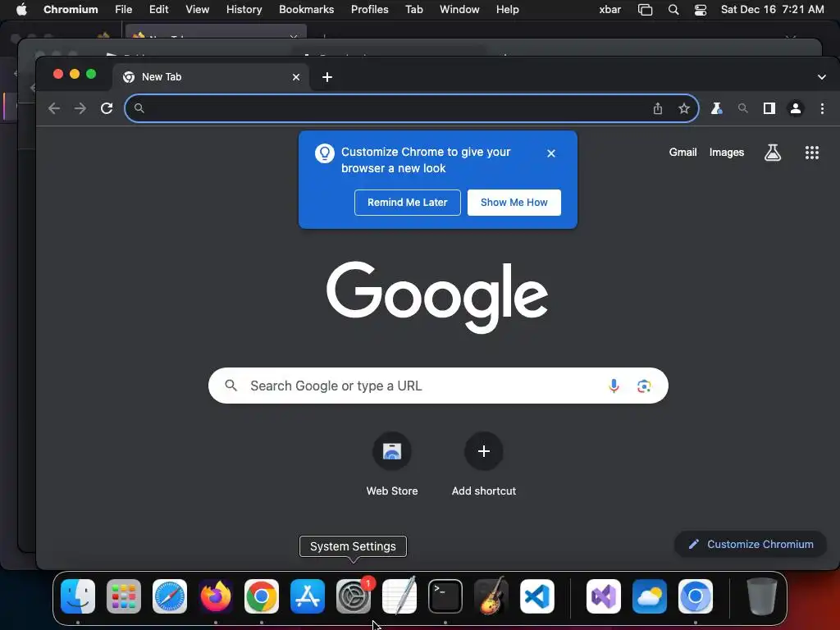Launch Safari from the Dock

point(170,596)
